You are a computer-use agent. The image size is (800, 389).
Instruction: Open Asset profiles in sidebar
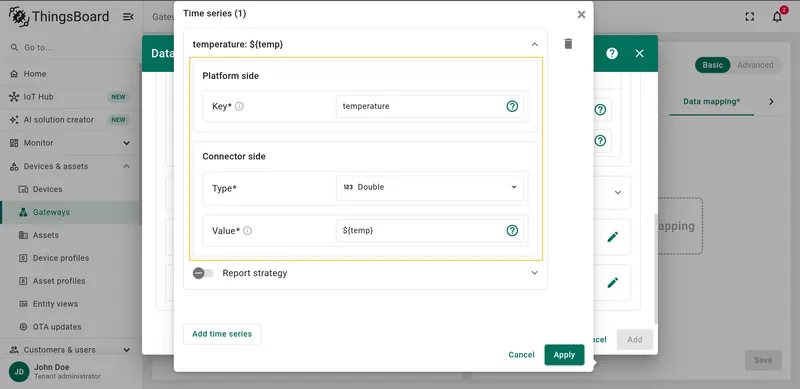[70, 281]
